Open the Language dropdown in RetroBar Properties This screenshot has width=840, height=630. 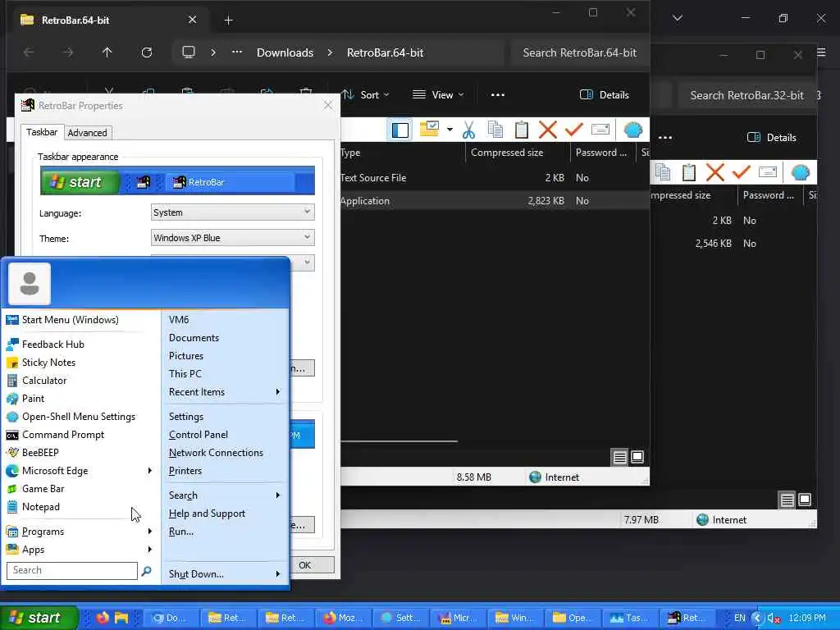(232, 212)
